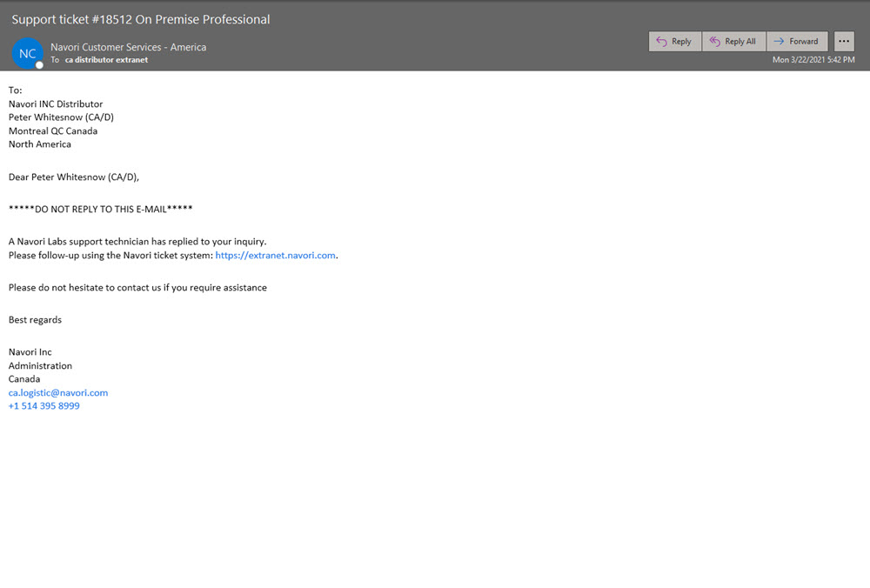Click the recipient ca distributor extranet
Image resolution: width=870 pixels, height=588 pixels.
tap(106, 60)
